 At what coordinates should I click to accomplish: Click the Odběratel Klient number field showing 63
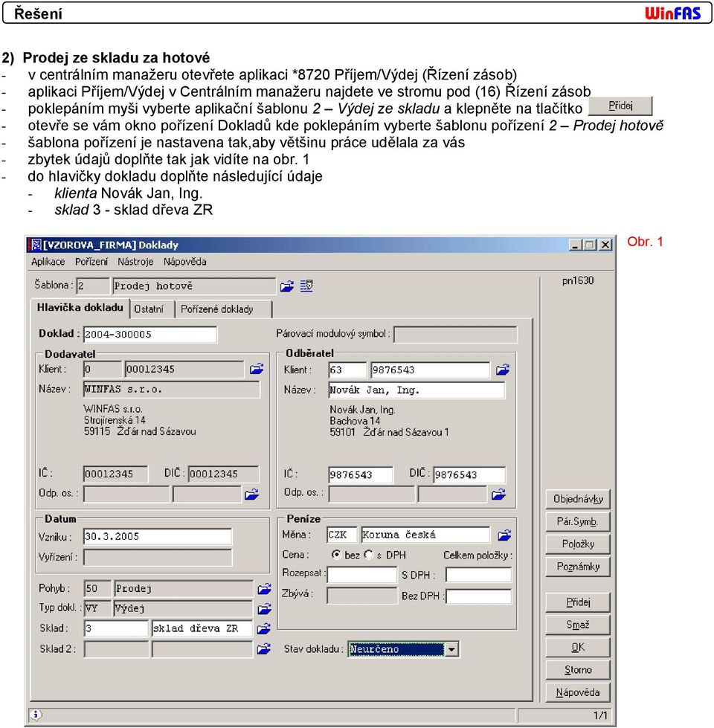point(347,370)
